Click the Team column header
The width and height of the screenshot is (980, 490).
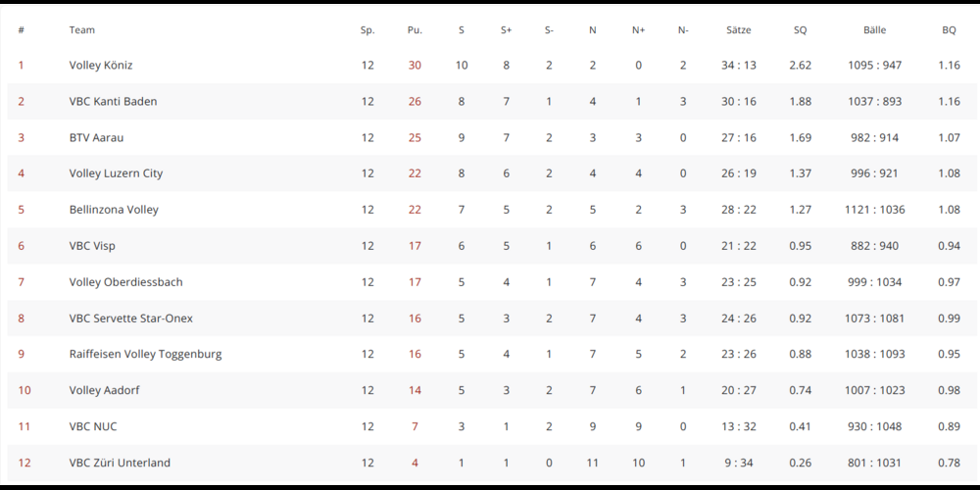tap(82, 30)
